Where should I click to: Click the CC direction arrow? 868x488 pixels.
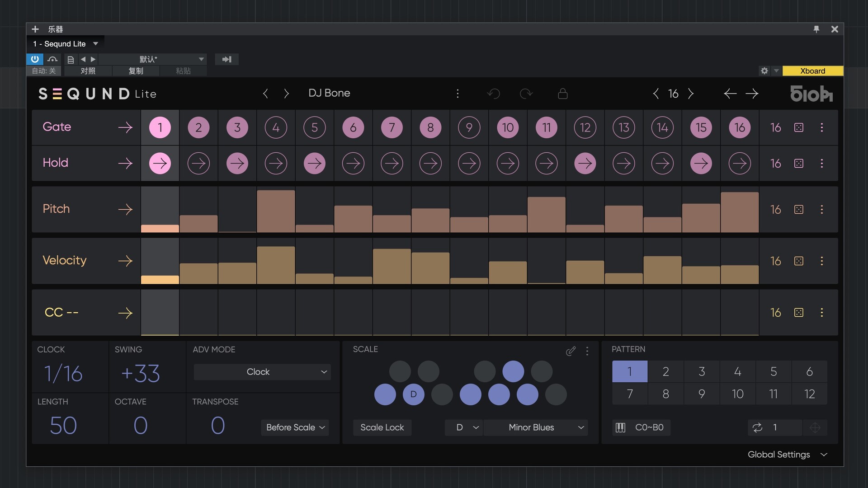[125, 313]
